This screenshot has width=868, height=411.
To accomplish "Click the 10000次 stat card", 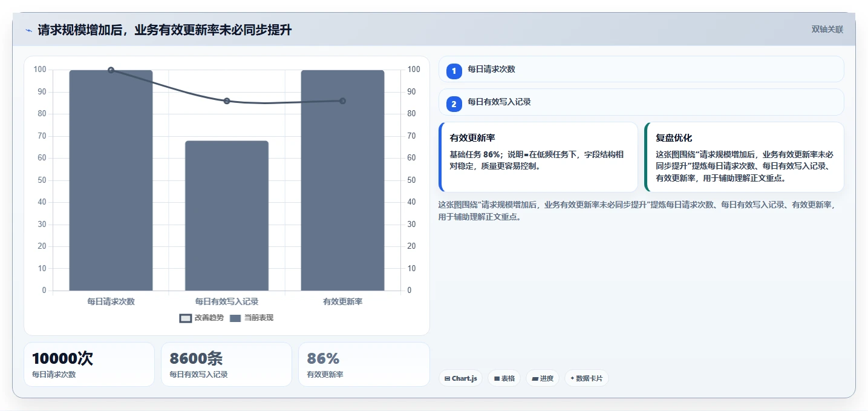I will (89, 364).
